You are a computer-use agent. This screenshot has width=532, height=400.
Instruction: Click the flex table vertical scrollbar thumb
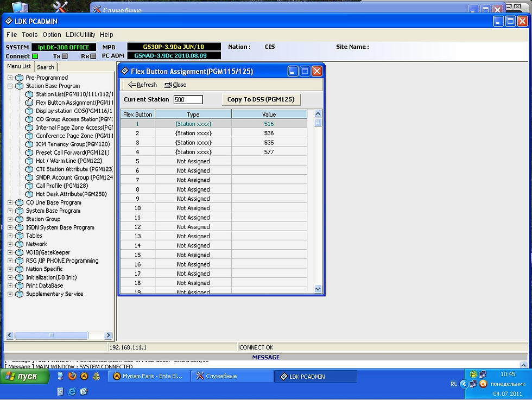pyautogui.click(x=318, y=123)
